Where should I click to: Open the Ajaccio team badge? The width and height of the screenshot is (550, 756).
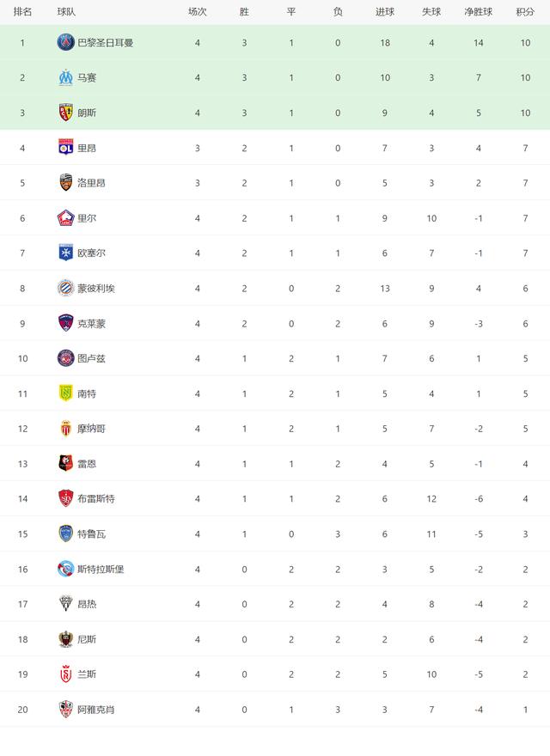coord(65,710)
